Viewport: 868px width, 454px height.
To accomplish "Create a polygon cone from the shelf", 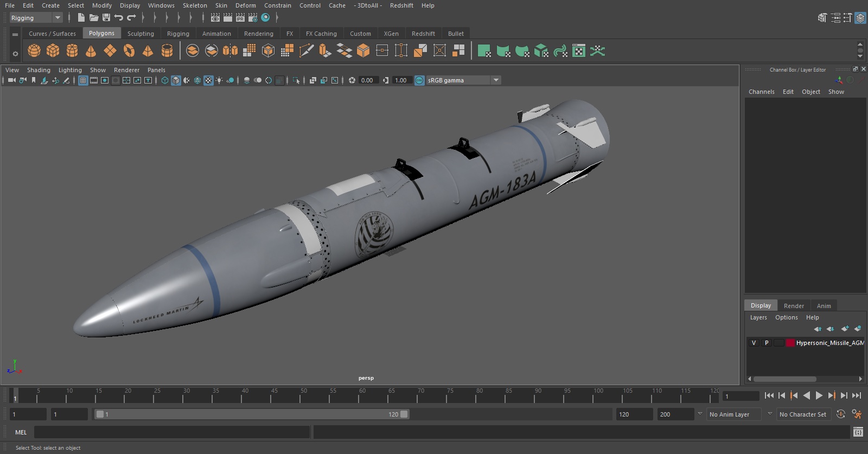I will pos(91,51).
